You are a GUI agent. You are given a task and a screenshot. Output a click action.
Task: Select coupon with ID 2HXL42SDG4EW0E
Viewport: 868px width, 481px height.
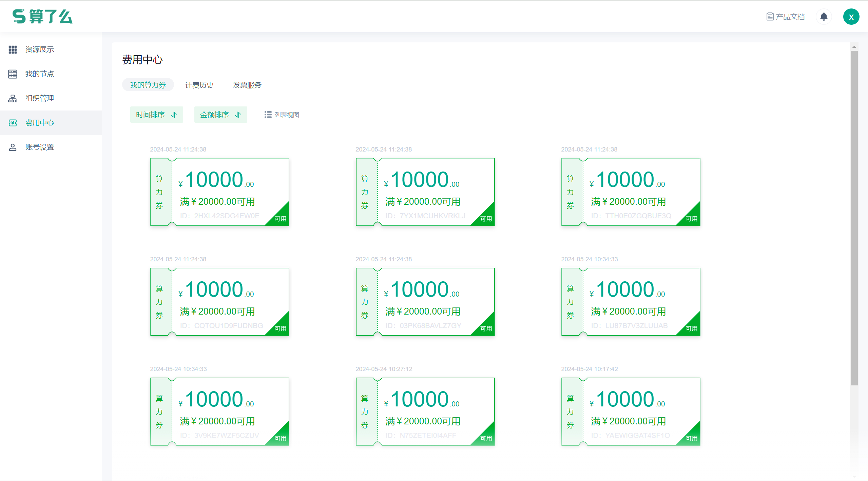(220, 192)
